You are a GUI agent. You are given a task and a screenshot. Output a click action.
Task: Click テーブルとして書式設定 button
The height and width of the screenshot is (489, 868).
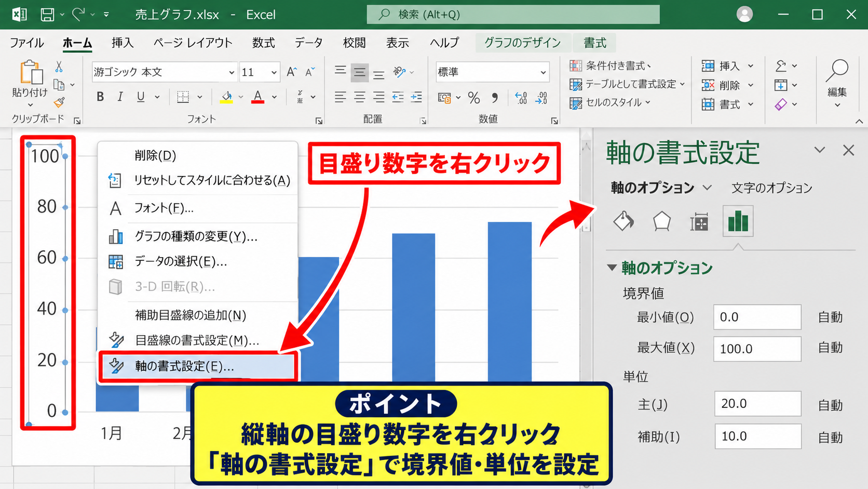628,84
